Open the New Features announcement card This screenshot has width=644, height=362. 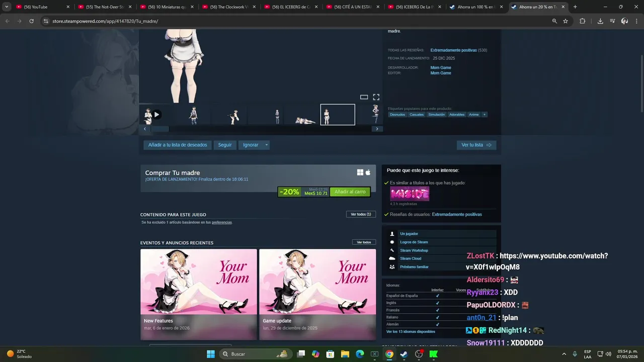199,294
